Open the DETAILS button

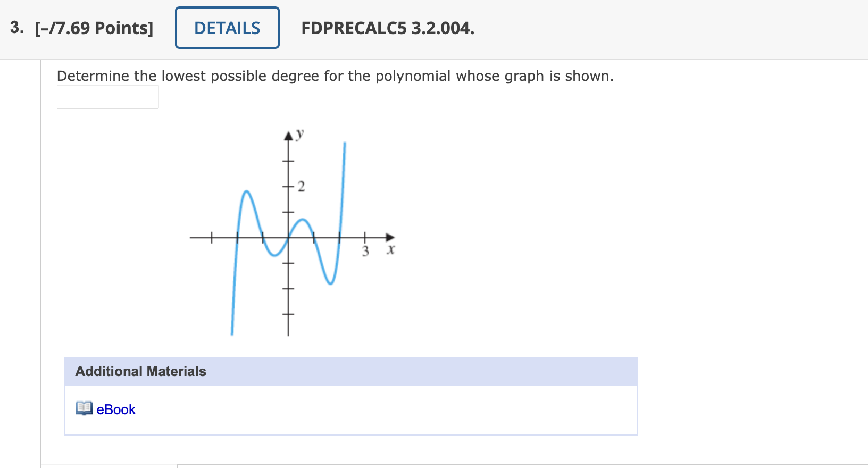pyautogui.click(x=227, y=28)
